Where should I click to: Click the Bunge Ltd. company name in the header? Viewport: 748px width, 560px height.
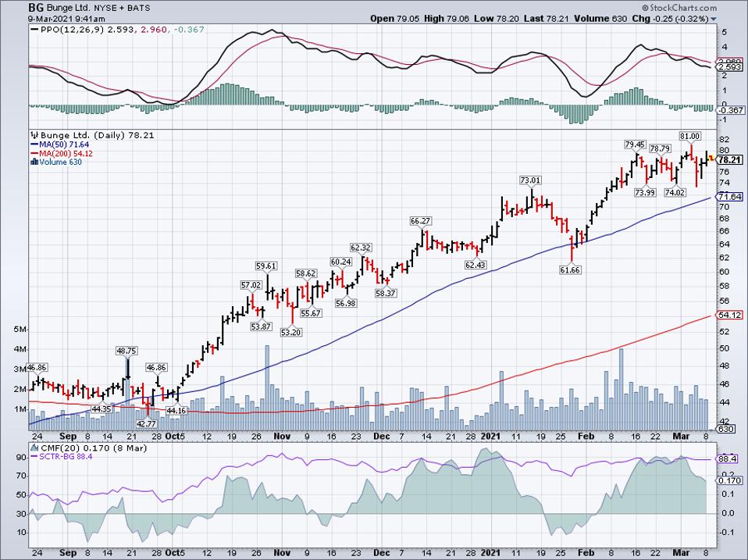pos(68,8)
